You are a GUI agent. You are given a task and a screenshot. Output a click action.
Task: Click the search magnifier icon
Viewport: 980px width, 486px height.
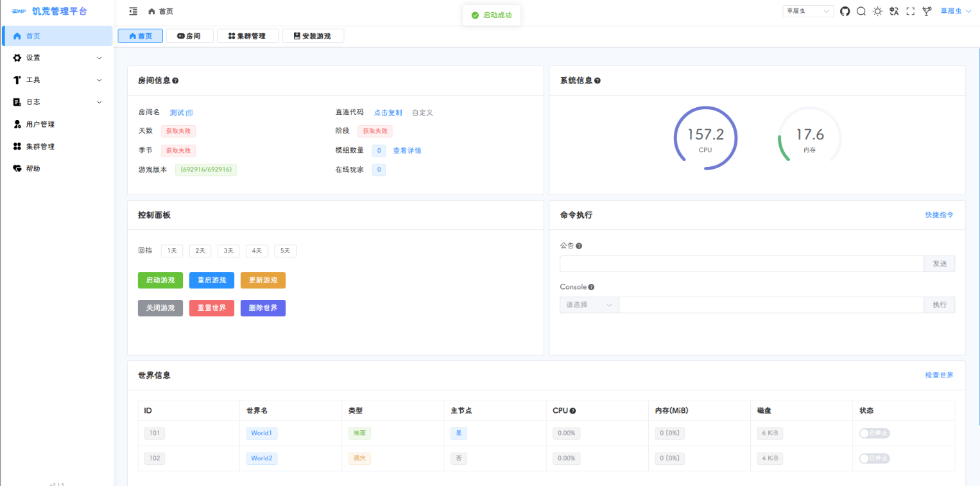861,11
